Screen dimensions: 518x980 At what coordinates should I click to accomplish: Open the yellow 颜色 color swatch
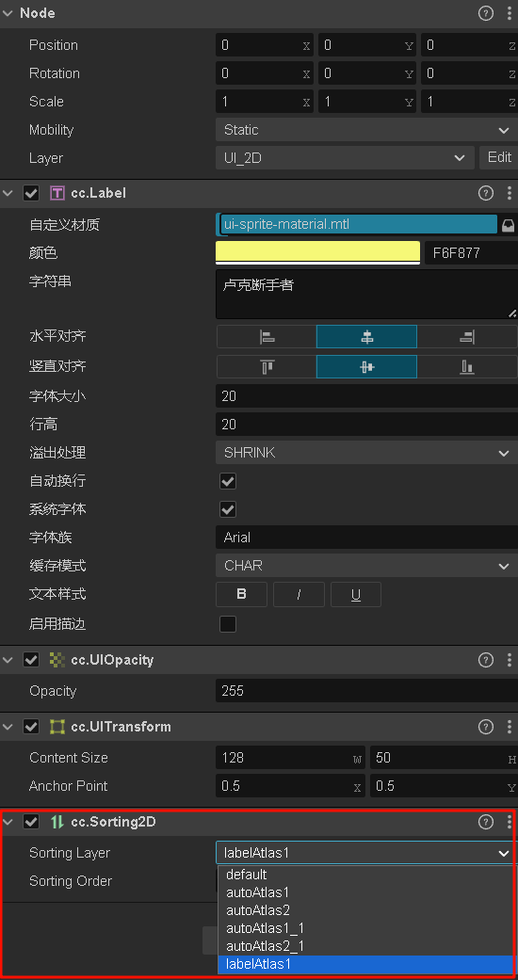coord(317,252)
